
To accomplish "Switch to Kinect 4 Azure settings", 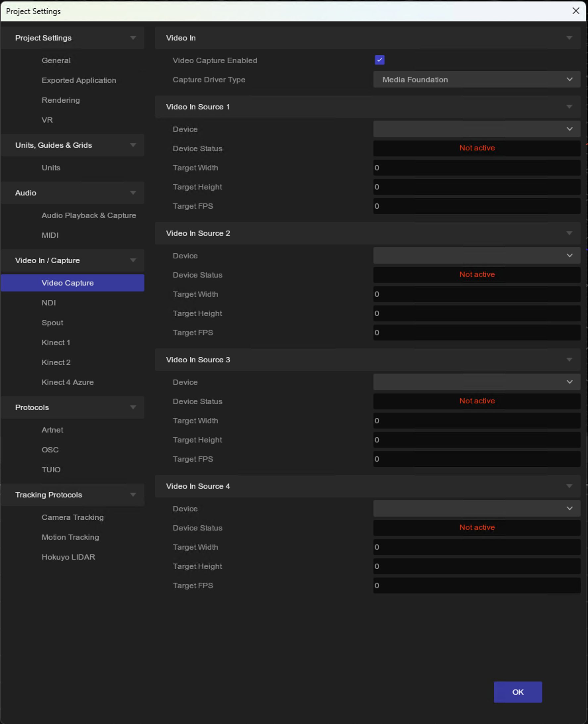I will tap(68, 382).
